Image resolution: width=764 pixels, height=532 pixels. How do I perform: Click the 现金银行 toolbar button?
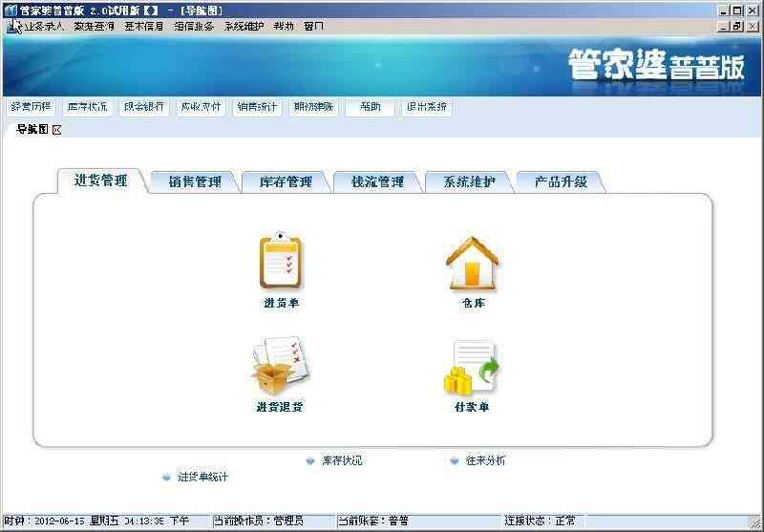tap(143, 107)
